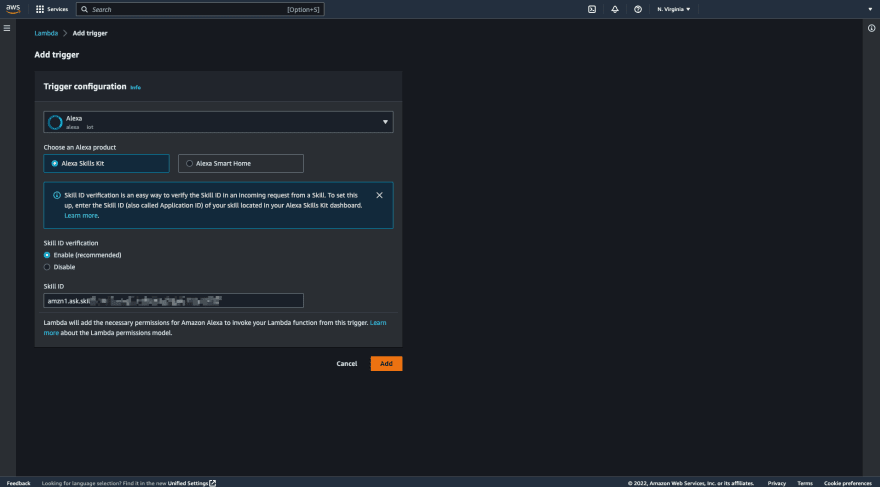This screenshot has width=880, height=487.
Task: Open Learn more link in info banner
Action: [x=81, y=215]
